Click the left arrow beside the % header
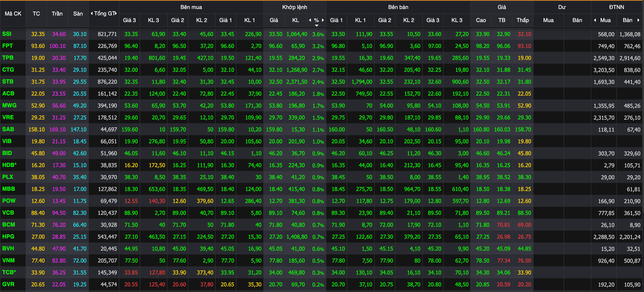This screenshot has width=644, height=292. click(310, 20)
